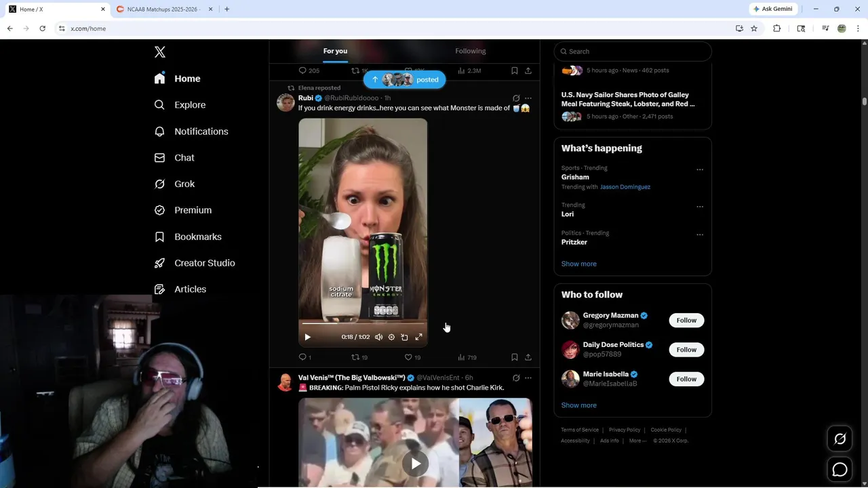Screen dimensions: 868x488
Task: View analytics of Rubi's post (719)
Action: point(467,357)
